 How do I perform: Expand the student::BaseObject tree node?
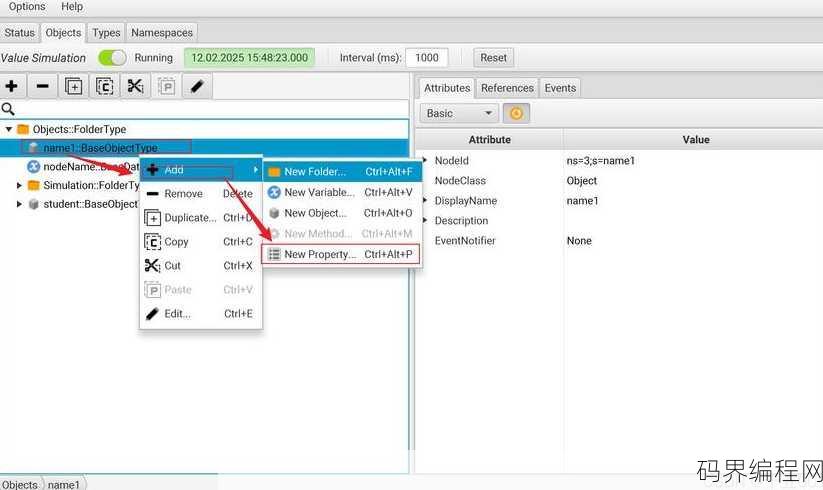[19, 204]
